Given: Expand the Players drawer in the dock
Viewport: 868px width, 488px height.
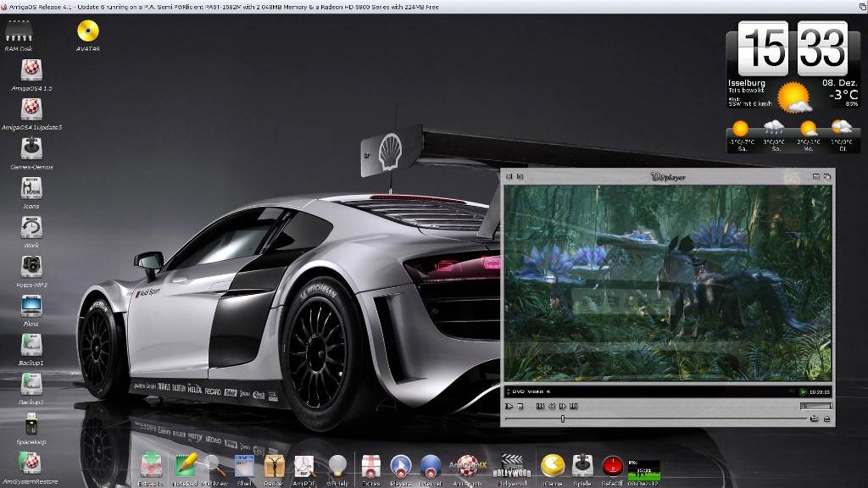Looking at the screenshot, I should click(400, 465).
